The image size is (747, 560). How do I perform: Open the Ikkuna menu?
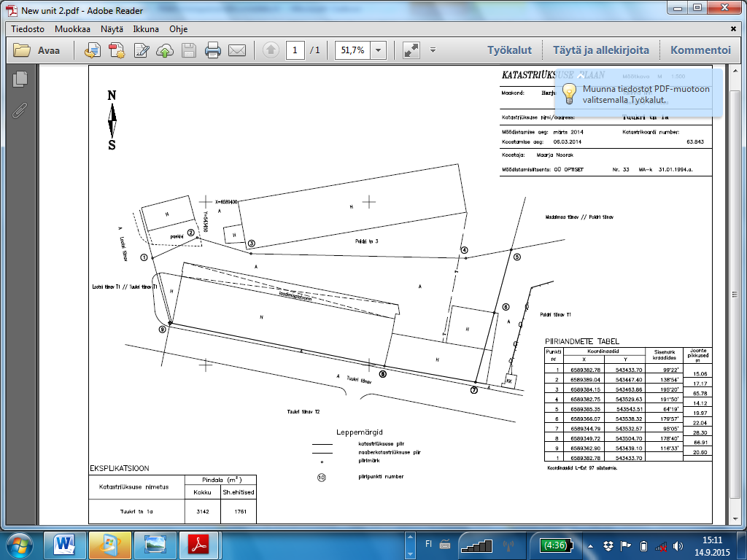[146, 29]
